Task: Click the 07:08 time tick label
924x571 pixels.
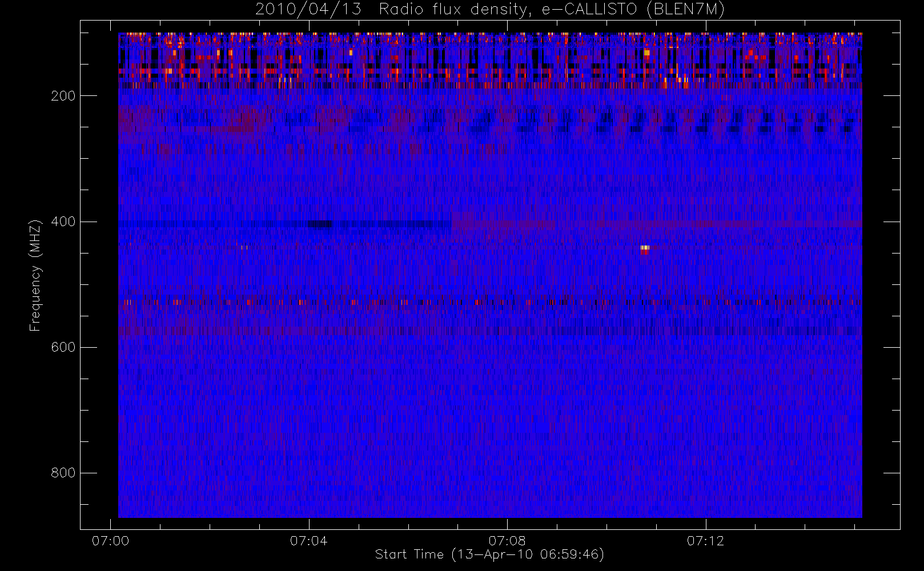Action: 507,541
